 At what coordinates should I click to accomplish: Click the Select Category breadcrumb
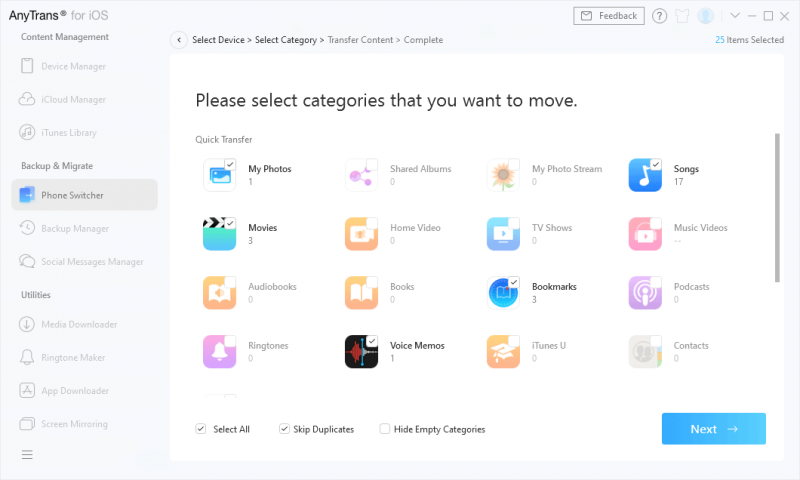286,40
